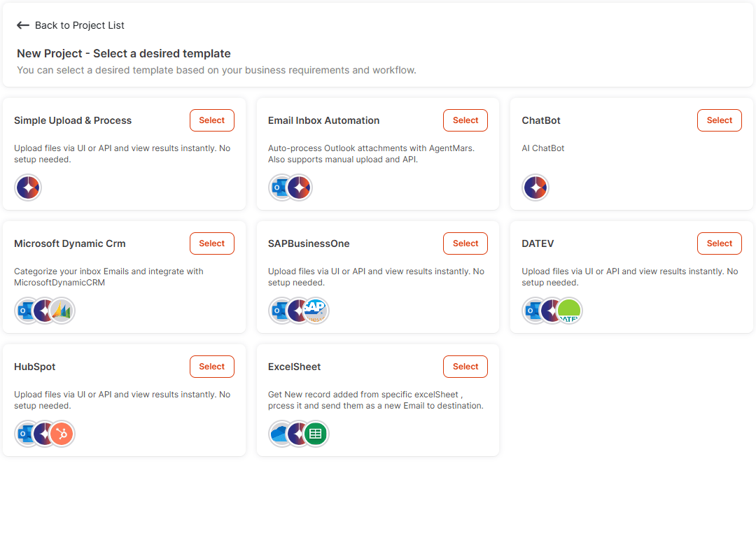Viewport: 756px width, 559px height.
Task: Click the back arrow icon
Action: [22, 26]
